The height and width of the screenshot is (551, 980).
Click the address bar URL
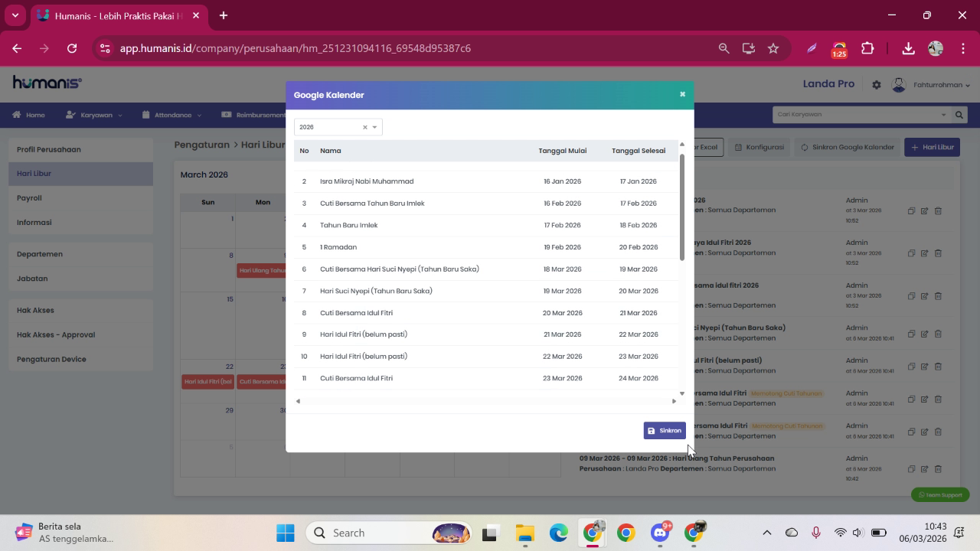(295, 48)
